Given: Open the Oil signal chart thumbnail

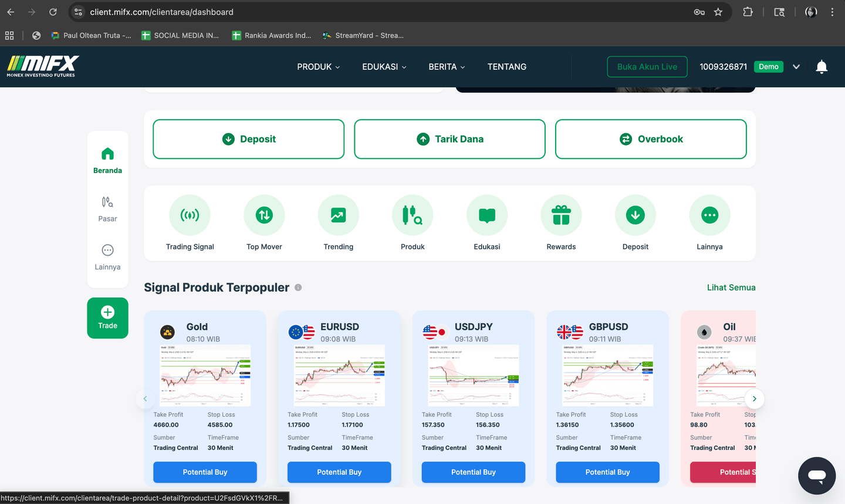Looking at the screenshot, I should tap(726, 376).
